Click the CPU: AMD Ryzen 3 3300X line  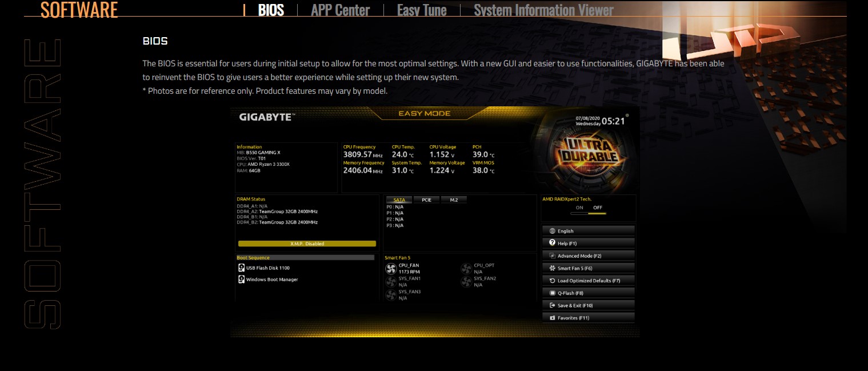click(263, 164)
